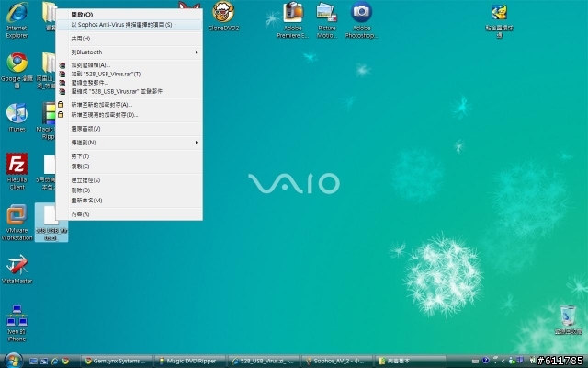
Task: Choose 開啟(O) Open in the context menu
Action: click(x=129, y=15)
